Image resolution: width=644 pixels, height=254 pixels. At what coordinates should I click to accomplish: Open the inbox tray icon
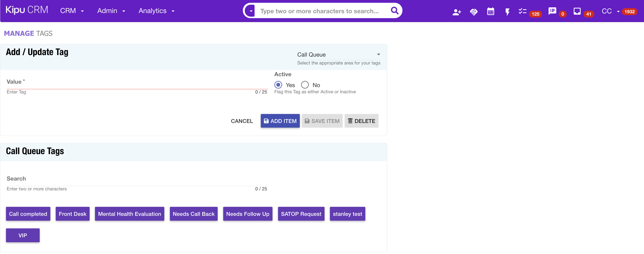[577, 11]
